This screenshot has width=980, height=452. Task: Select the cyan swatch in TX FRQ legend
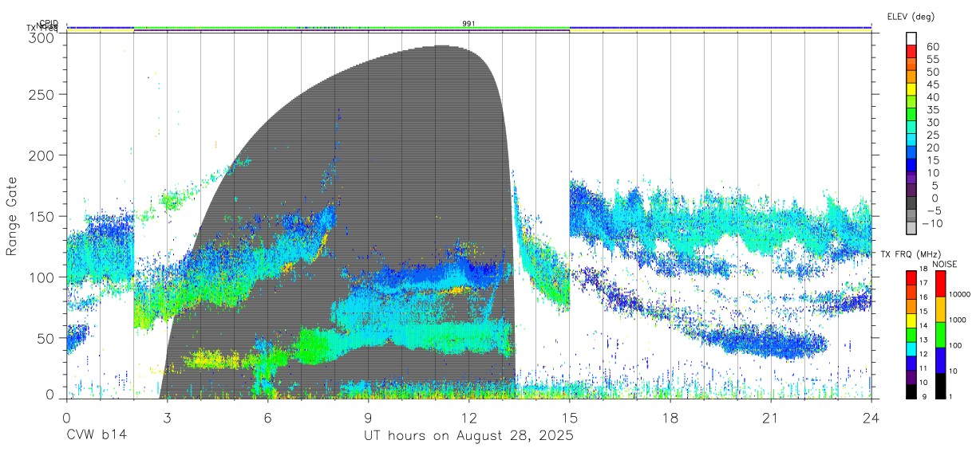pyautogui.click(x=911, y=349)
